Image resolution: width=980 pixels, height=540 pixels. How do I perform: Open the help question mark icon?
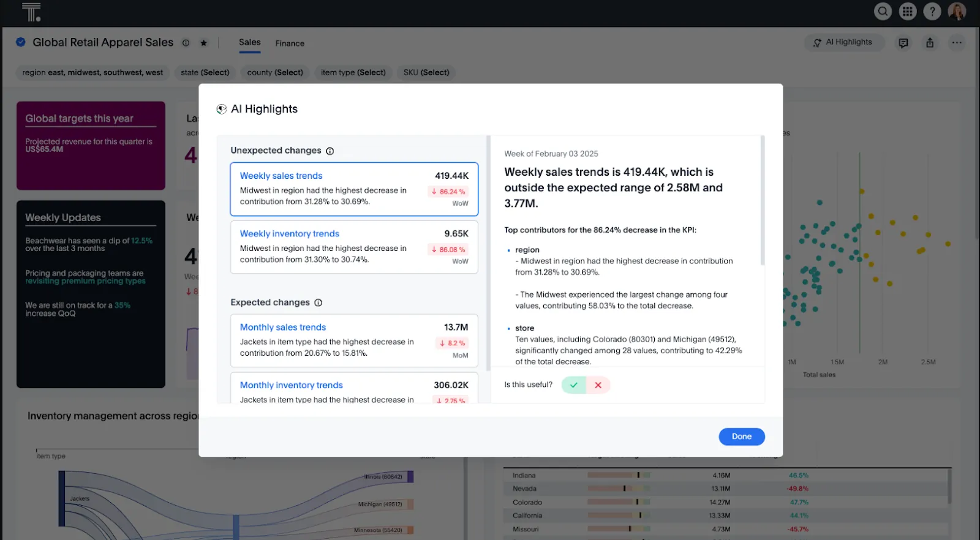click(x=932, y=11)
